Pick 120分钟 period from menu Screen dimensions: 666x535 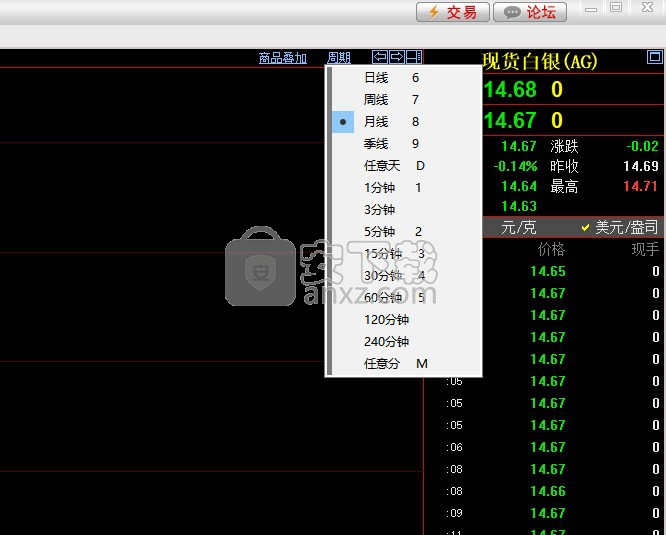coord(387,320)
